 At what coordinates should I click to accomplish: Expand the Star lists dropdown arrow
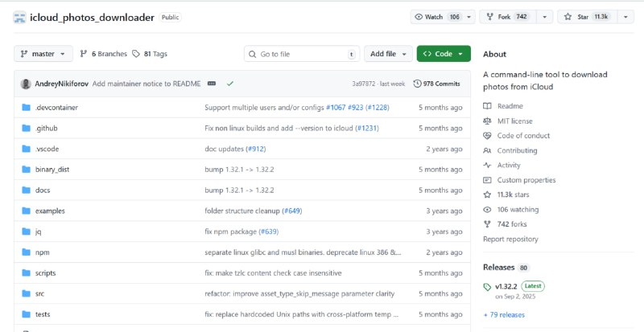coord(625,17)
